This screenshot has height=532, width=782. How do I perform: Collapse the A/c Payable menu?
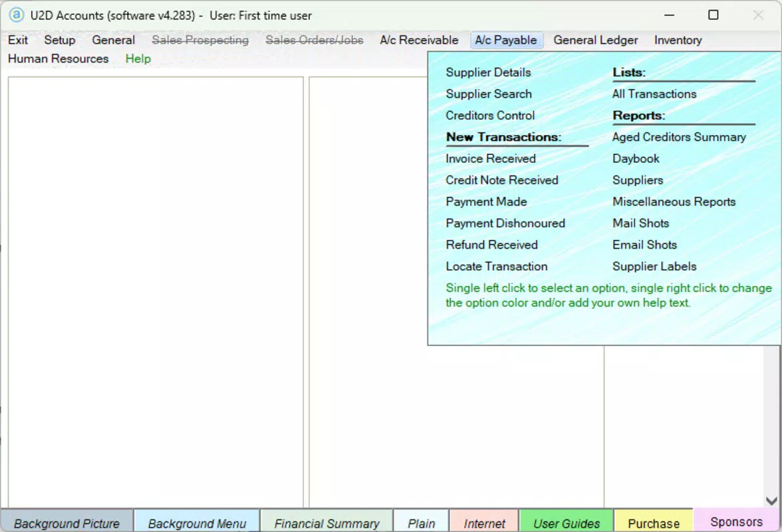pos(505,40)
